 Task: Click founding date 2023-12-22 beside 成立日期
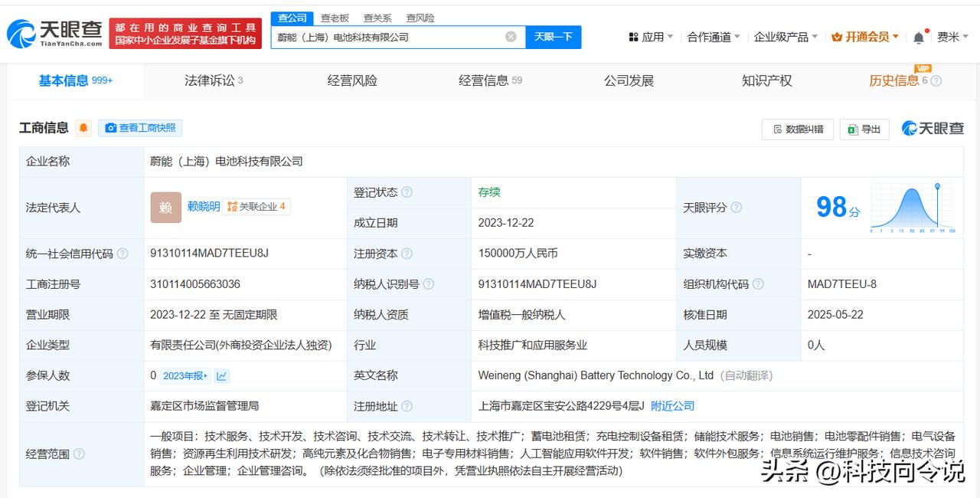point(506,223)
